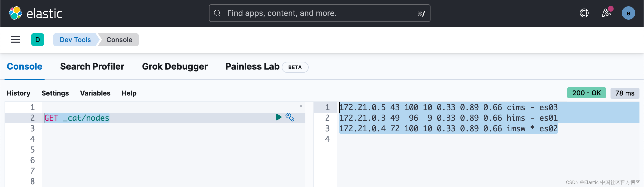Open the newsfeed celebration icon

(x=606, y=13)
